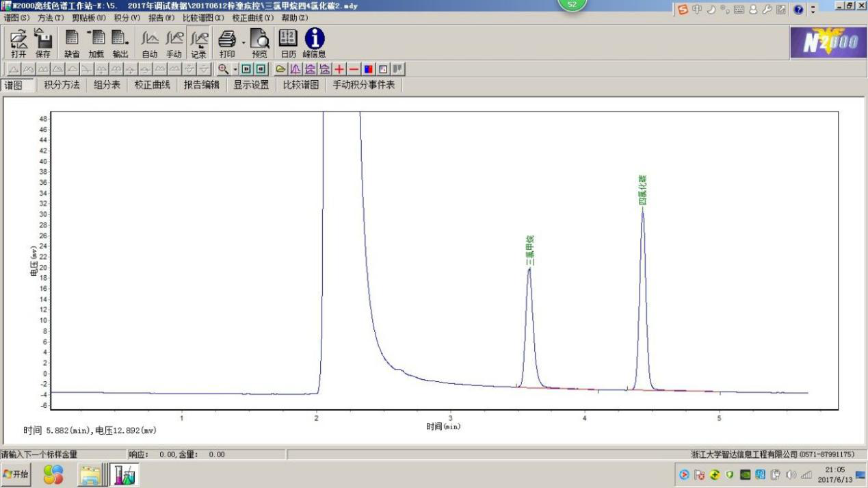This screenshot has width=868, height=488.
Task: Click the 缺省 (default) method icon
Action: pos(72,43)
